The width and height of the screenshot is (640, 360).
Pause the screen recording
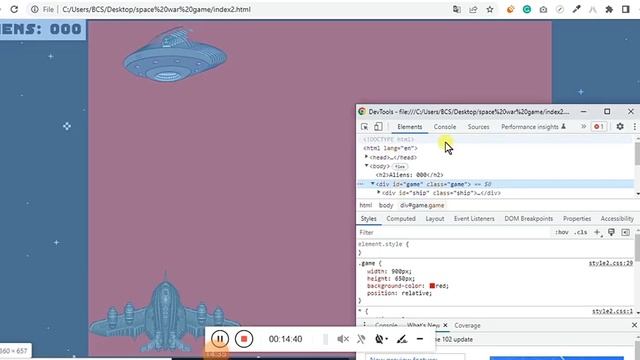[x=220, y=339]
